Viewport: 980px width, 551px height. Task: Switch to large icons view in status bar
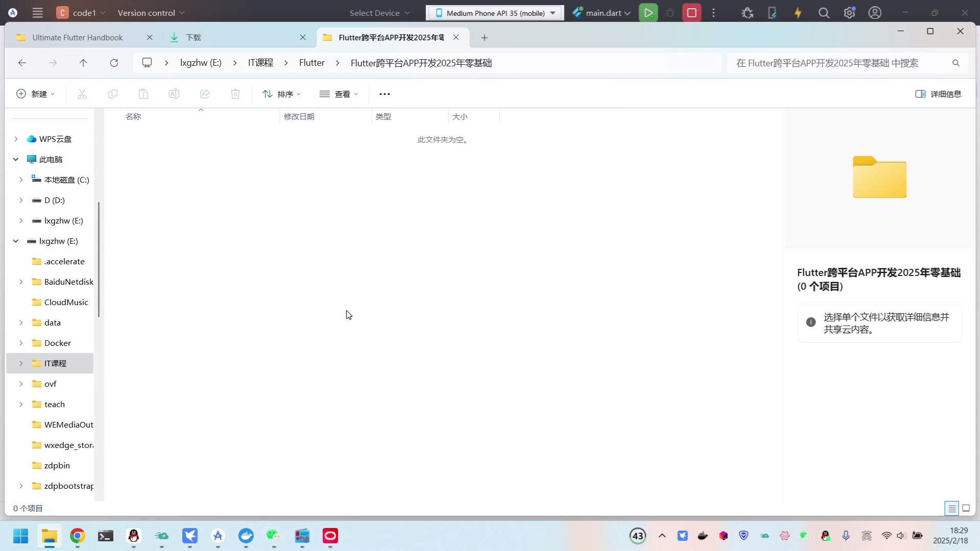pos(967,508)
